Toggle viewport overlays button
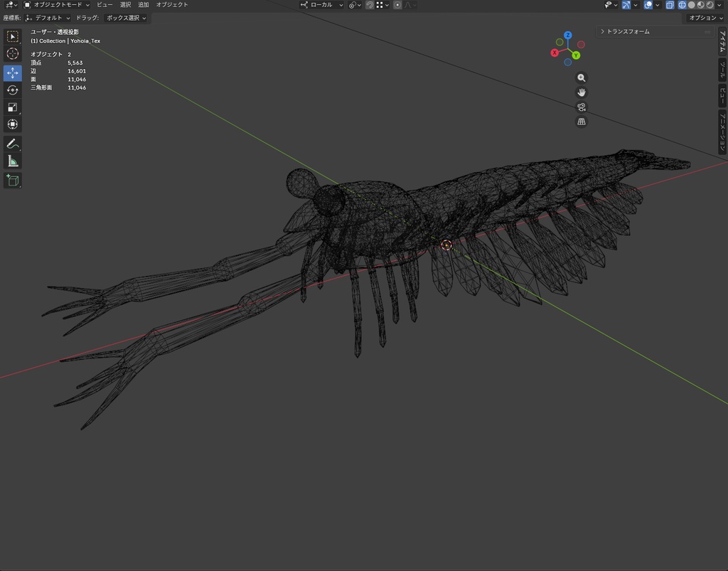The height and width of the screenshot is (571, 728). 648,5
